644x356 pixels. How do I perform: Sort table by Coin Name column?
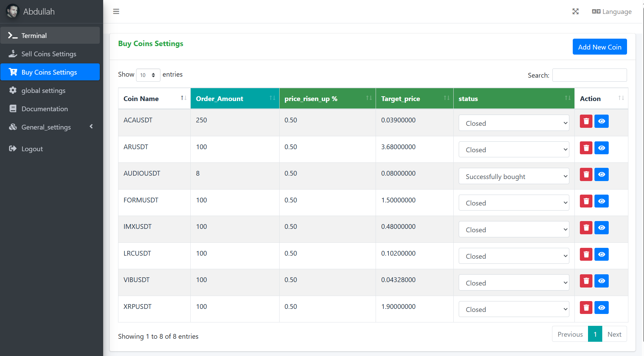(x=154, y=99)
